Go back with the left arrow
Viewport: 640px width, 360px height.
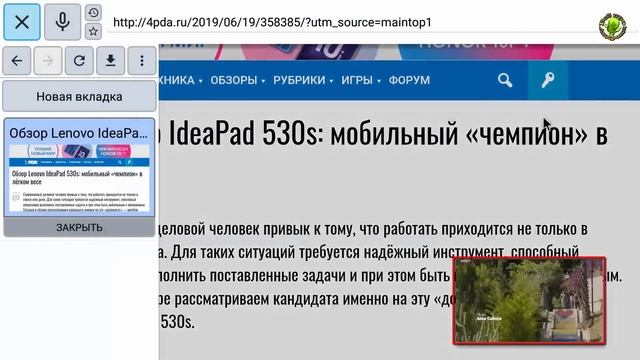pyautogui.click(x=17, y=61)
